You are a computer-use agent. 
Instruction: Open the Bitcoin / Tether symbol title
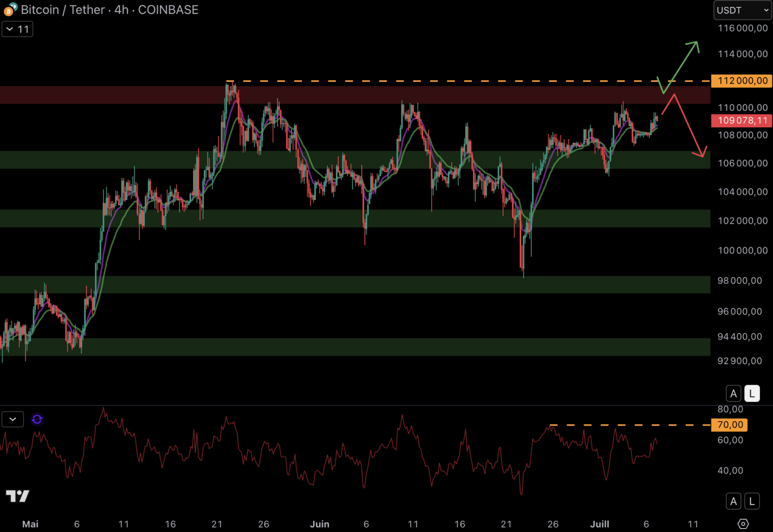tap(63, 10)
